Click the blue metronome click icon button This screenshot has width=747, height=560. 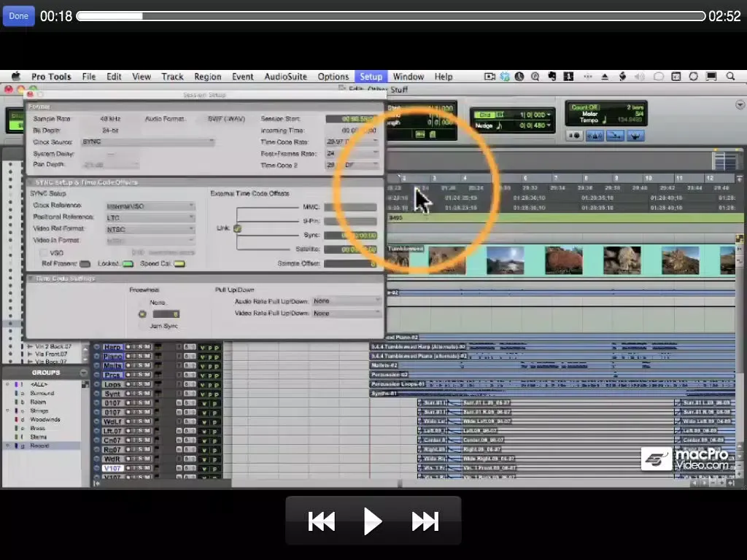(x=594, y=136)
